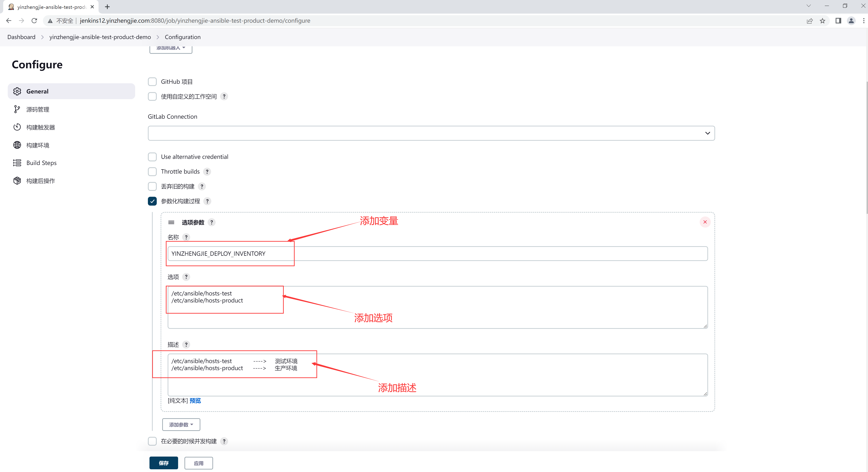This screenshot has height=472, width=868.
Task: Click the YINZHENGJIE_DEPLOY_INVENTORY name field
Action: [x=437, y=253]
